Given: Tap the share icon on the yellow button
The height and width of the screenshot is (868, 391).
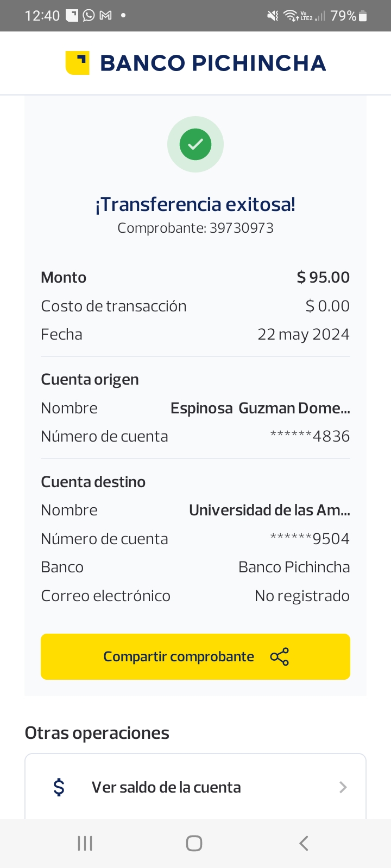Looking at the screenshot, I should click(280, 657).
